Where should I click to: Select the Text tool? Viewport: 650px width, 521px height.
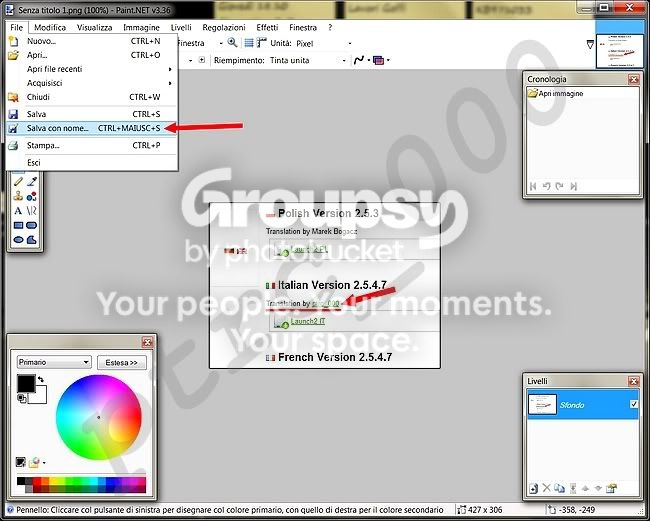click(18, 211)
